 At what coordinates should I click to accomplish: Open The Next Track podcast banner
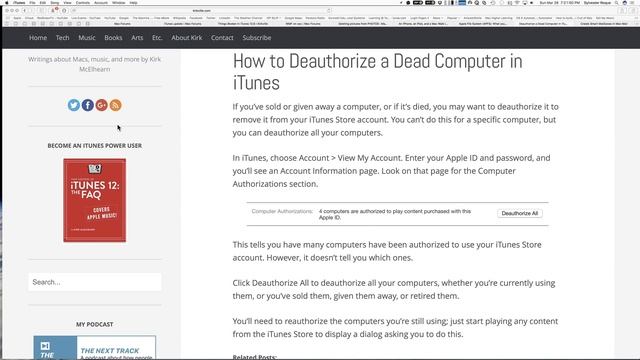95,348
